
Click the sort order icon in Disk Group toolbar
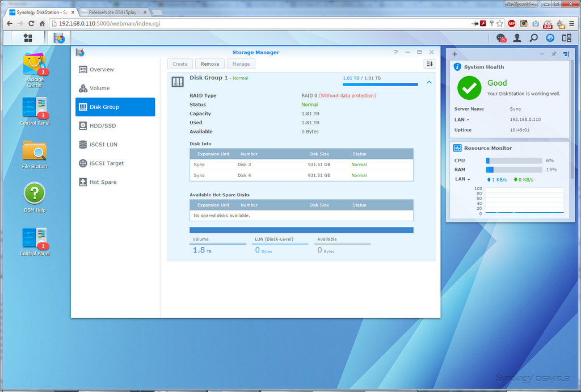click(430, 64)
